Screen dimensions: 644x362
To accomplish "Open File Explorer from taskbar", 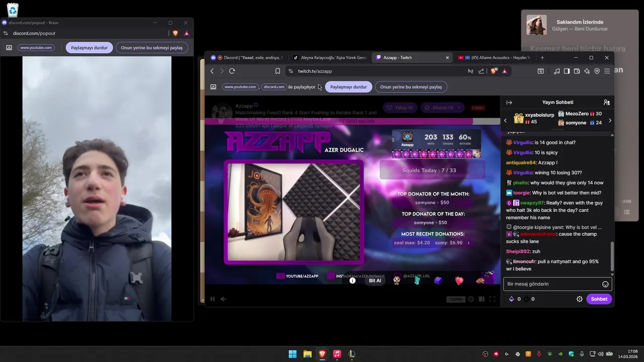I will click(x=307, y=354).
